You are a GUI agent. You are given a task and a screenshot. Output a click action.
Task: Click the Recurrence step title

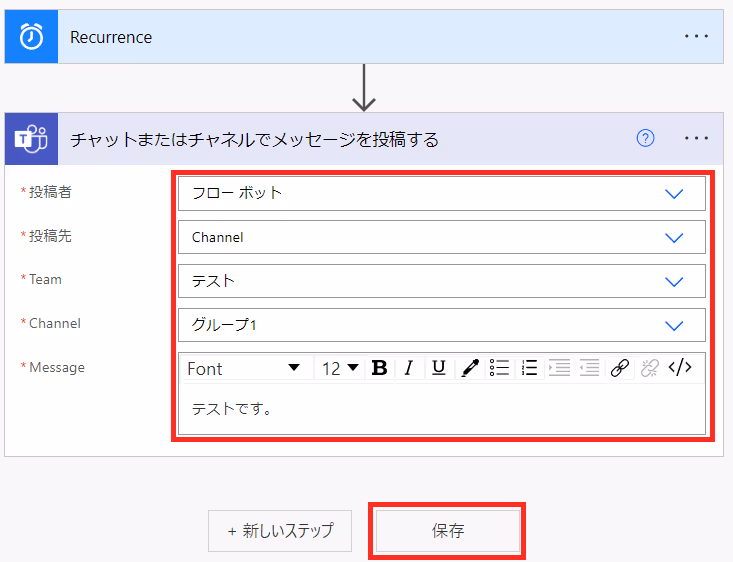coord(111,37)
